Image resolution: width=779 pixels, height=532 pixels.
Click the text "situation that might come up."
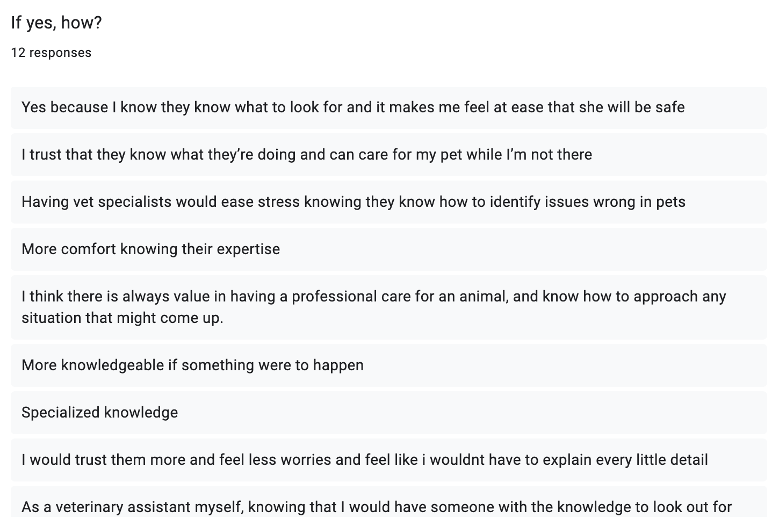point(122,318)
